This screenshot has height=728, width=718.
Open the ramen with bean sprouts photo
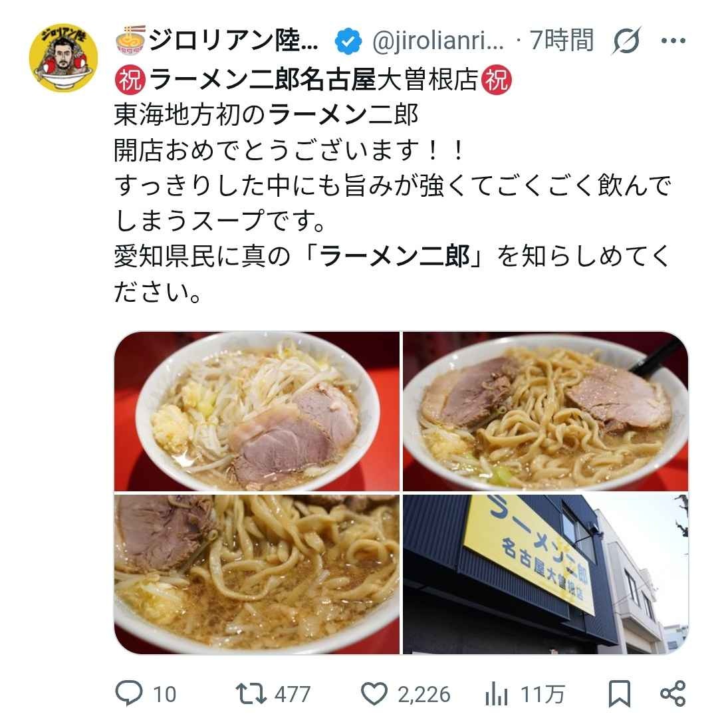(x=257, y=411)
